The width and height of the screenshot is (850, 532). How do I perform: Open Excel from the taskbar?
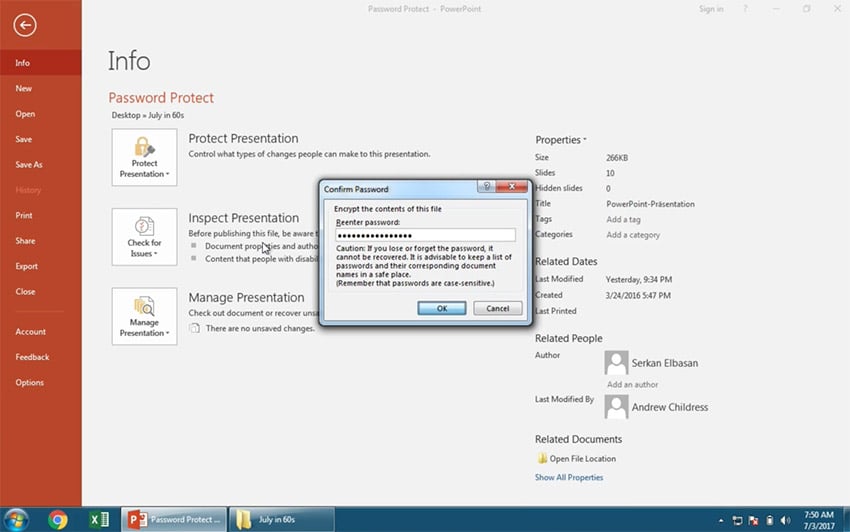[x=99, y=520]
